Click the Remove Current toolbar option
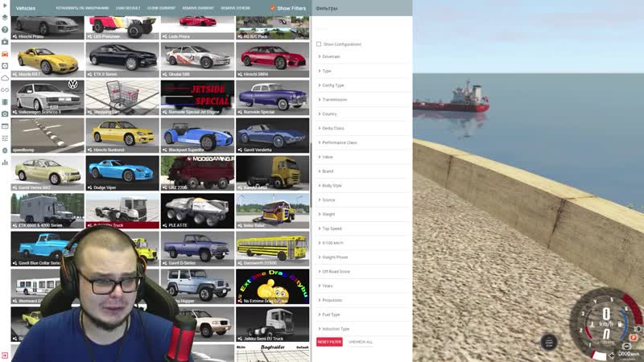Screen dimensions: 644x362 point(198,8)
